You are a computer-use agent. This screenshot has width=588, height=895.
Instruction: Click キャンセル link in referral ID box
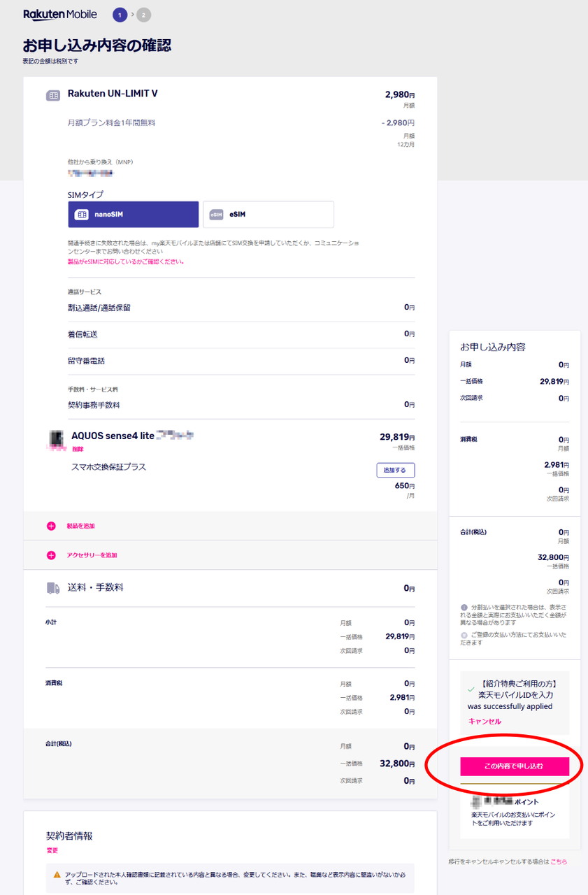pyautogui.click(x=485, y=721)
